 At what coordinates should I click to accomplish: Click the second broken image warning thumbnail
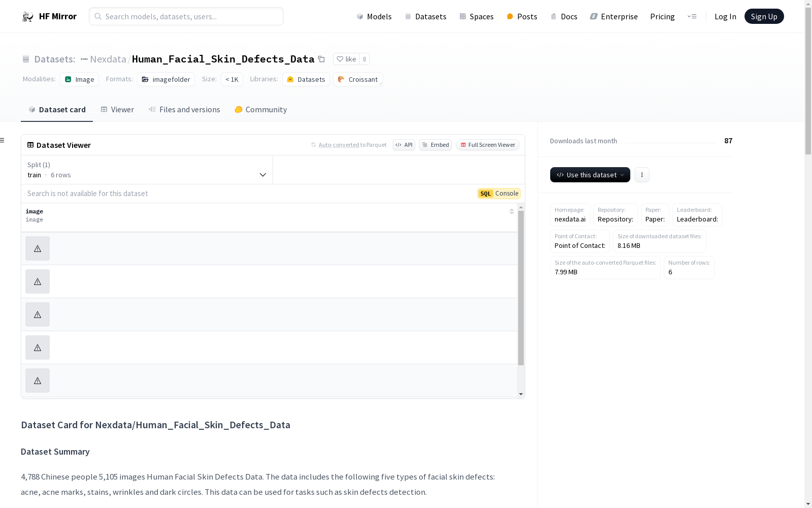tap(38, 281)
